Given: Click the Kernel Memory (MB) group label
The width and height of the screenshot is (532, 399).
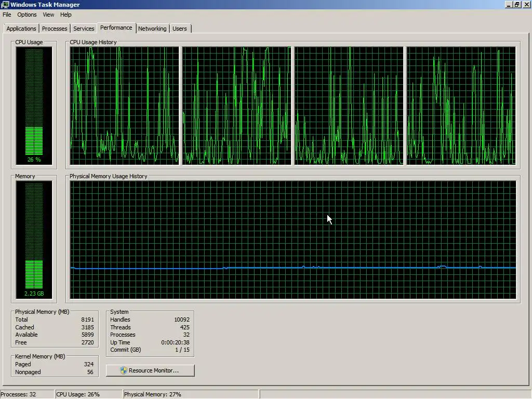Looking at the screenshot, I should point(40,356).
